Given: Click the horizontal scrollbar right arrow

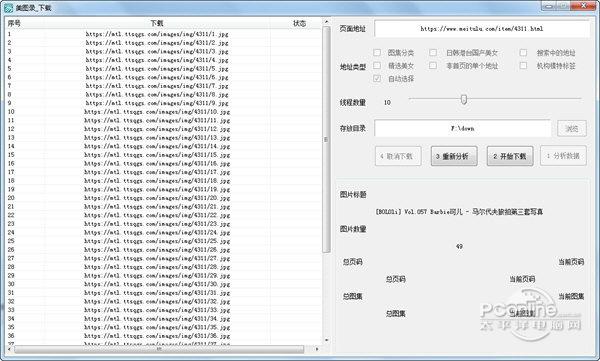Looking at the screenshot, I should (x=317, y=349).
